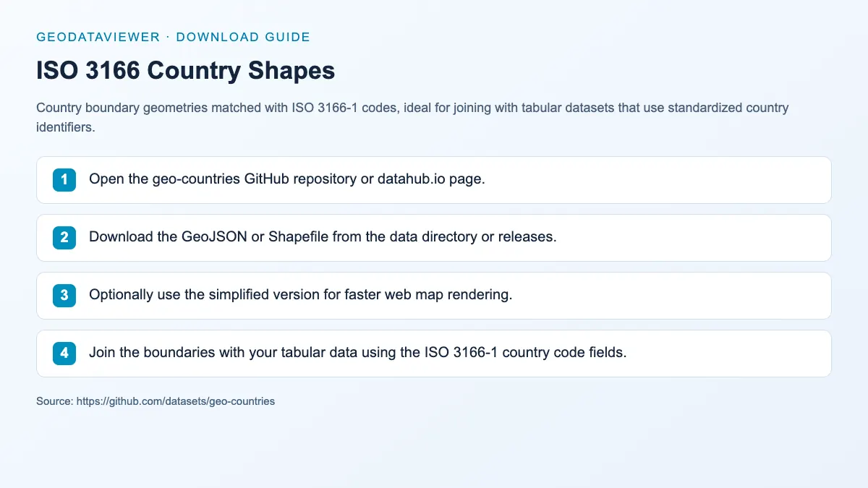The height and width of the screenshot is (488, 868).
Task: Open the github.com/datasets/geo-countries source link
Action: pyautogui.click(x=176, y=401)
